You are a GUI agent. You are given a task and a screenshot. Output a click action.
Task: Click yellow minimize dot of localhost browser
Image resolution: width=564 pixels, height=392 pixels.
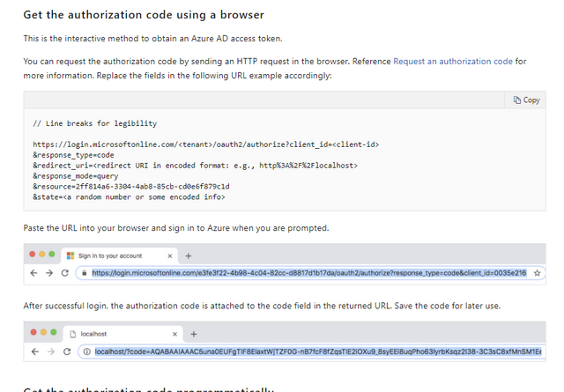pos(43,332)
